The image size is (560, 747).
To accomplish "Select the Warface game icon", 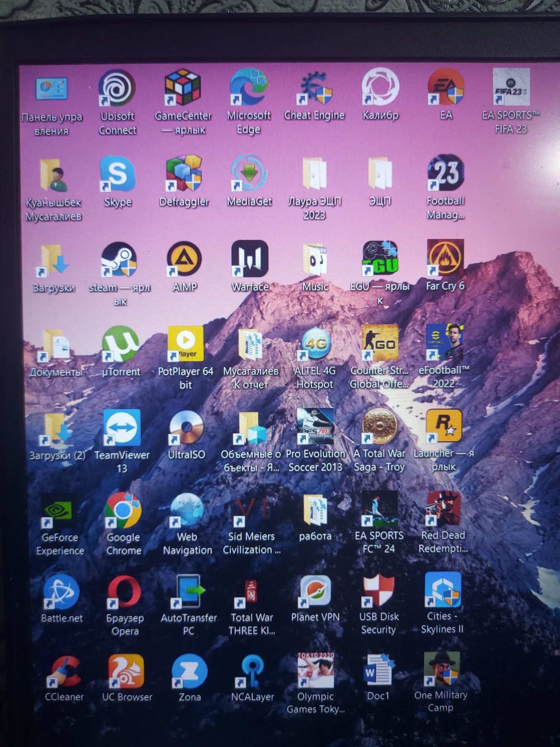I will (x=250, y=258).
